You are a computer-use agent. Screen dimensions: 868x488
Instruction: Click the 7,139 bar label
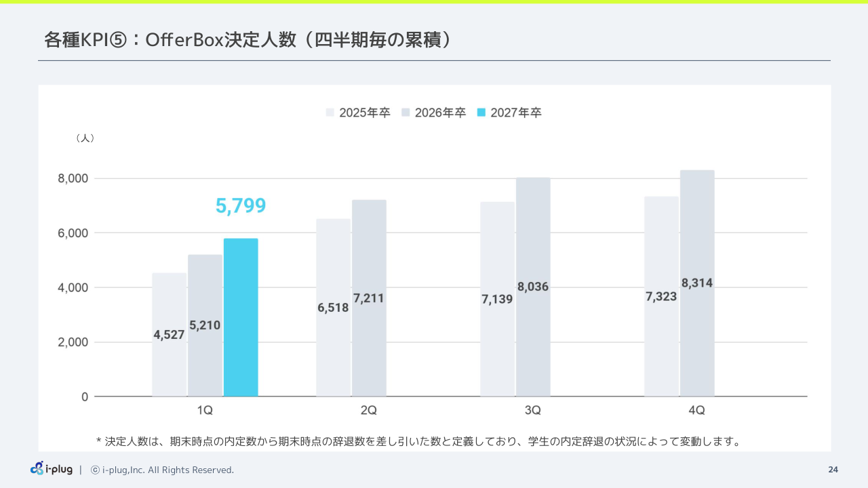pos(497,299)
